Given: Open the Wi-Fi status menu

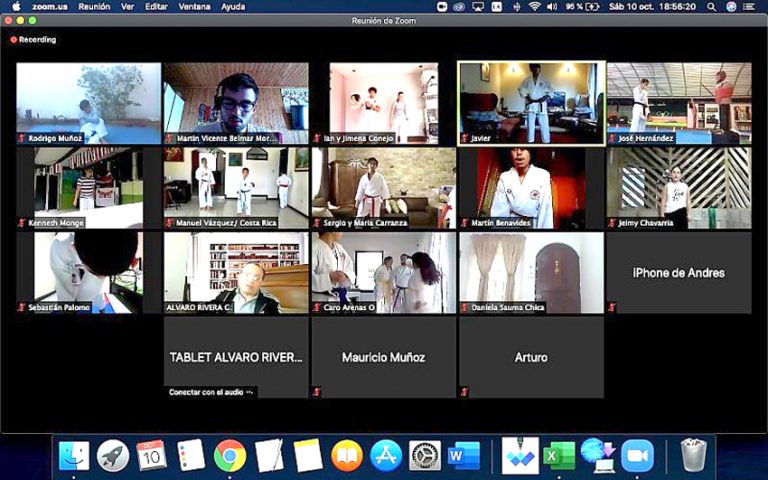Looking at the screenshot, I should (x=535, y=6).
